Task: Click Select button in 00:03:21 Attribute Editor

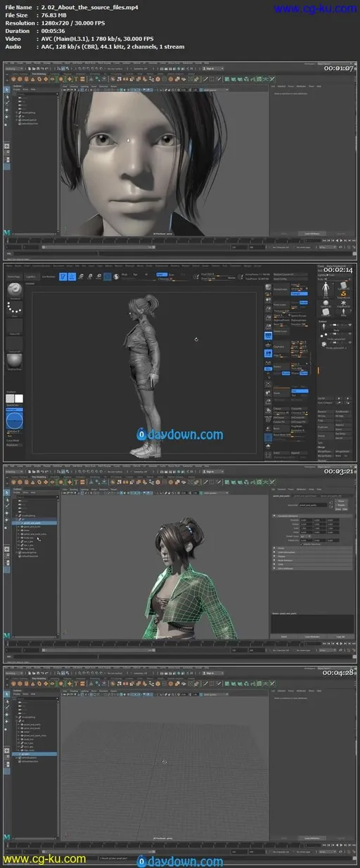Action: tap(283, 637)
